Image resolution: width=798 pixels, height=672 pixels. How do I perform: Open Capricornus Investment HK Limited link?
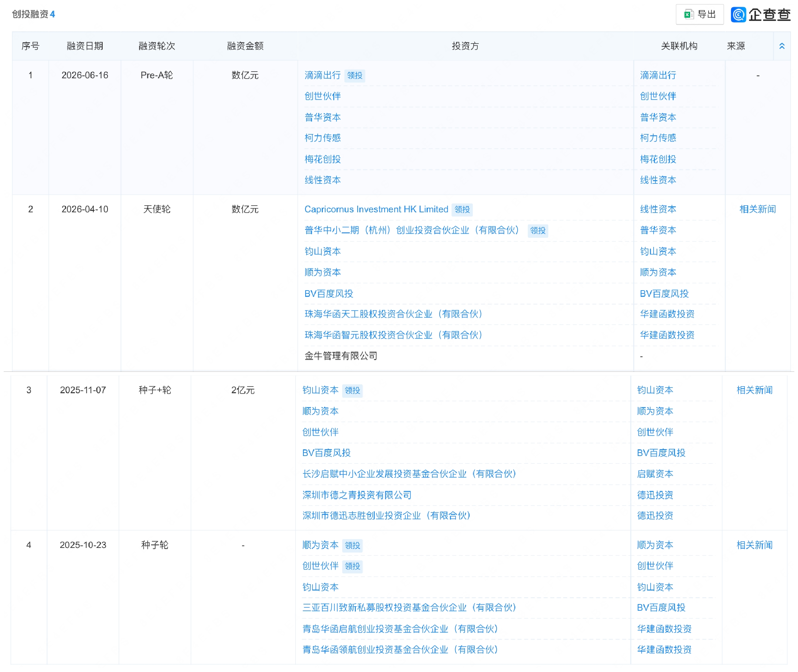pyautogui.click(x=376, y=209)
